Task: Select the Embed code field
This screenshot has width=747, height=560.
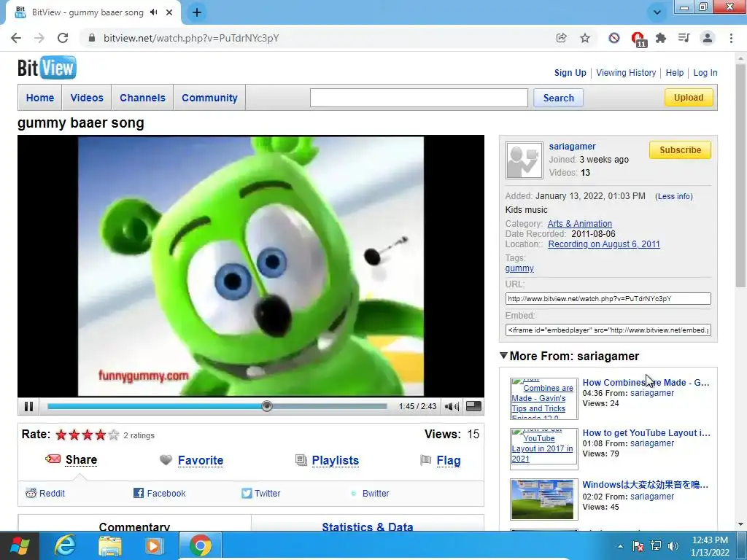Action: coord(608,330)
